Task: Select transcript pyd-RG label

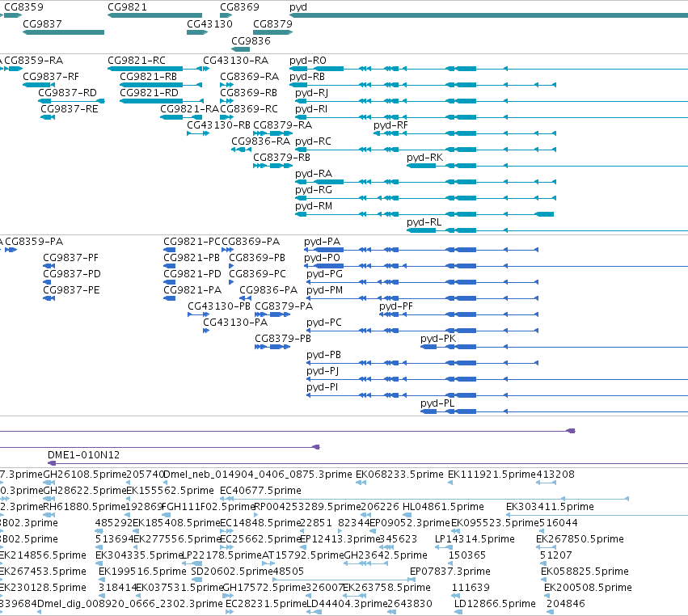Action: tap(314, 190)
